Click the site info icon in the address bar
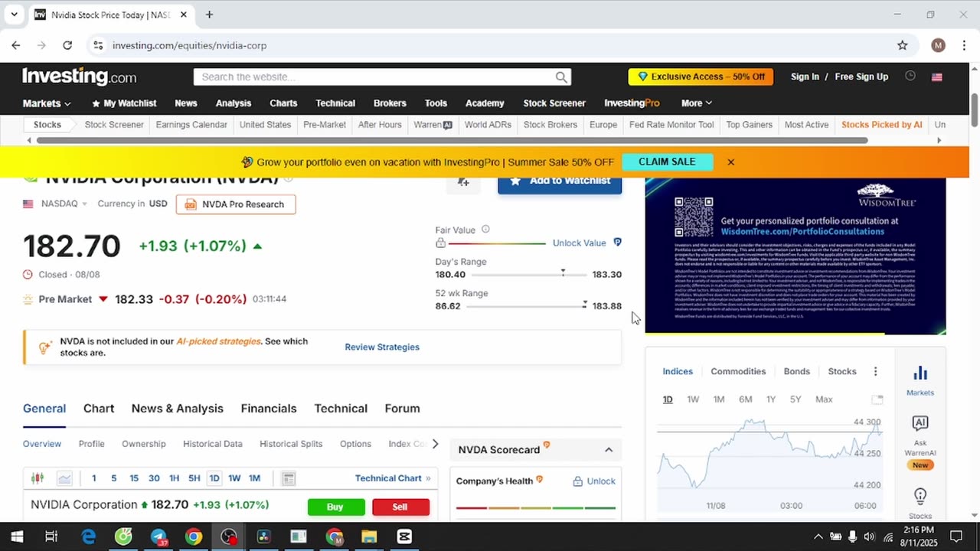Viewport: 980px width, 551px height. click(98, 45)
